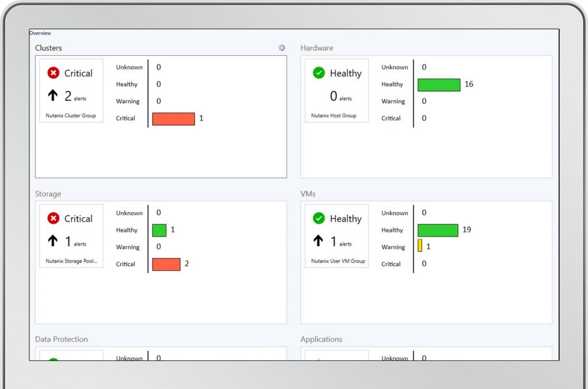Click the Hardware section heading
Viewport: 588px width, 389px height.
[317, 48]
